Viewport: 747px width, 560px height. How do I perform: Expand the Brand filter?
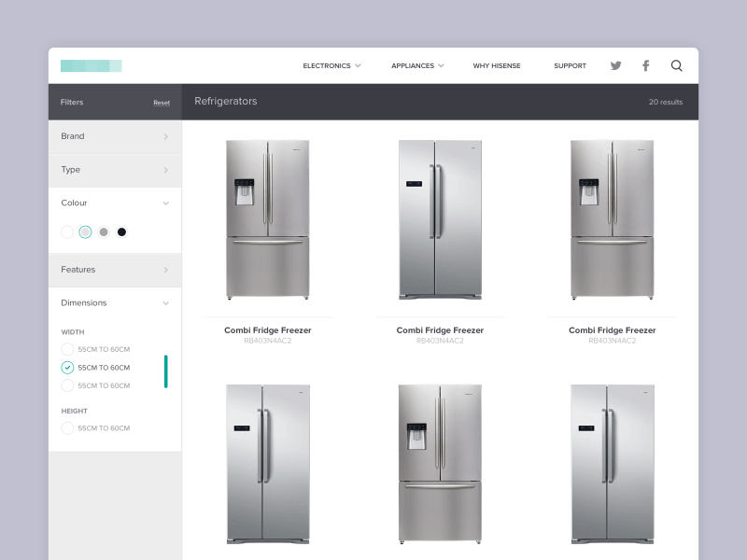115,136
